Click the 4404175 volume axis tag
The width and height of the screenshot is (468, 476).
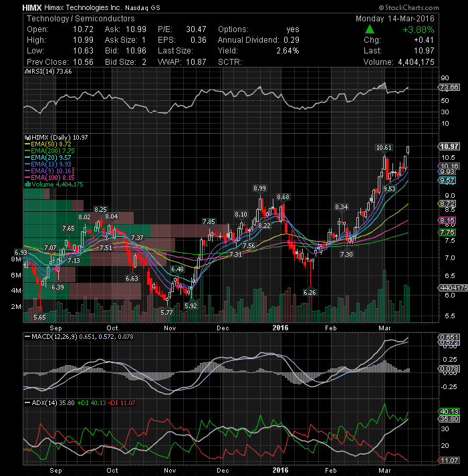coord(453,287)
